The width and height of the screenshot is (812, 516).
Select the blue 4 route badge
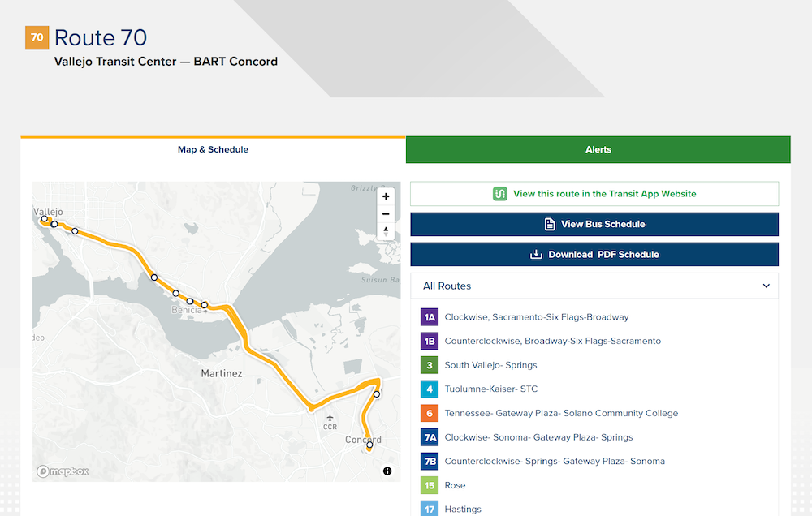pyautogui.click(x=430, y=389)
